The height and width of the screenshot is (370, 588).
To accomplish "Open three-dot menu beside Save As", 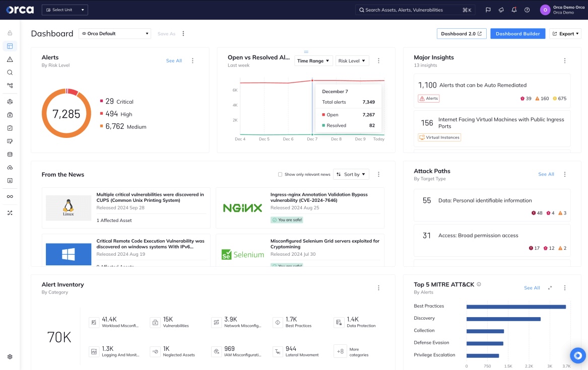I will (x=183, y=34).
